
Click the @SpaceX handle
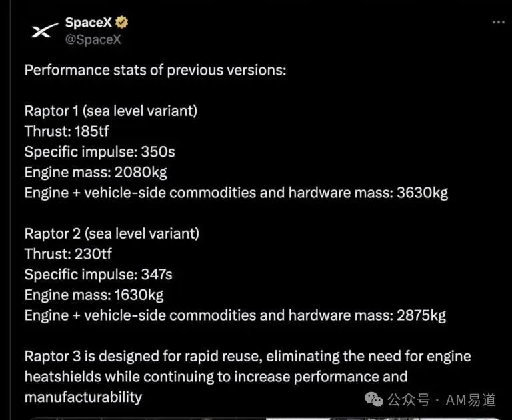93,39
